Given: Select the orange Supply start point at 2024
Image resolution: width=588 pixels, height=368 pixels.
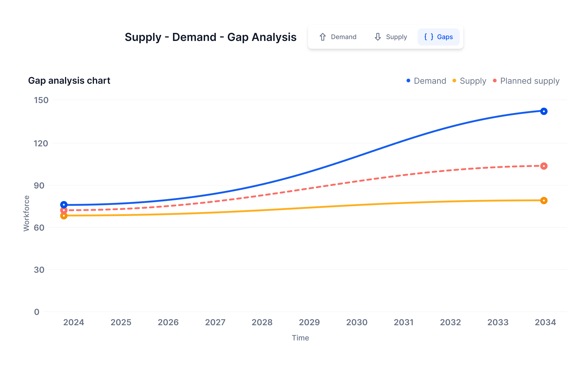Looking at the screenshot, I should coord(64,216).
